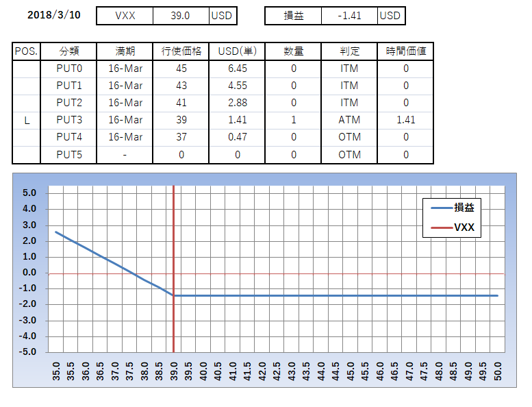Select the PUT3 row label
Screen dimensions: 532x407
(69, 120)
